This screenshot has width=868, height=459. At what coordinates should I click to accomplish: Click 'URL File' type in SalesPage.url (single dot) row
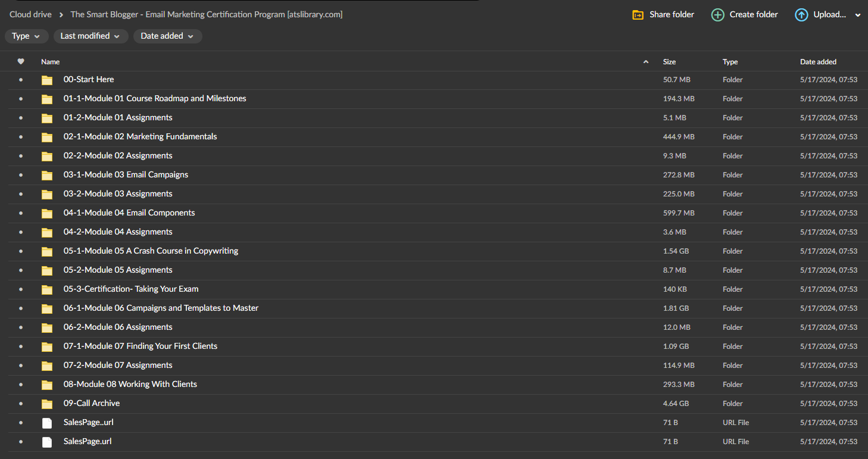point(736,442)
